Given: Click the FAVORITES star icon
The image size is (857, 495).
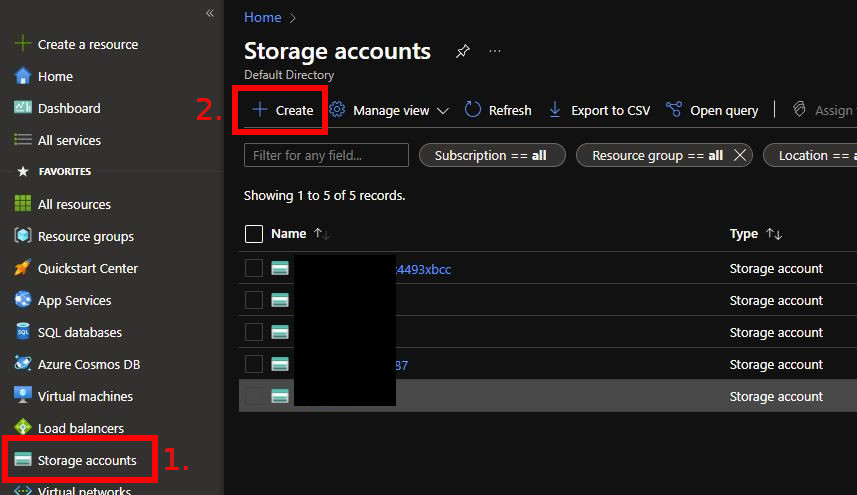Looking at the screenshot, I should [22, 172].
